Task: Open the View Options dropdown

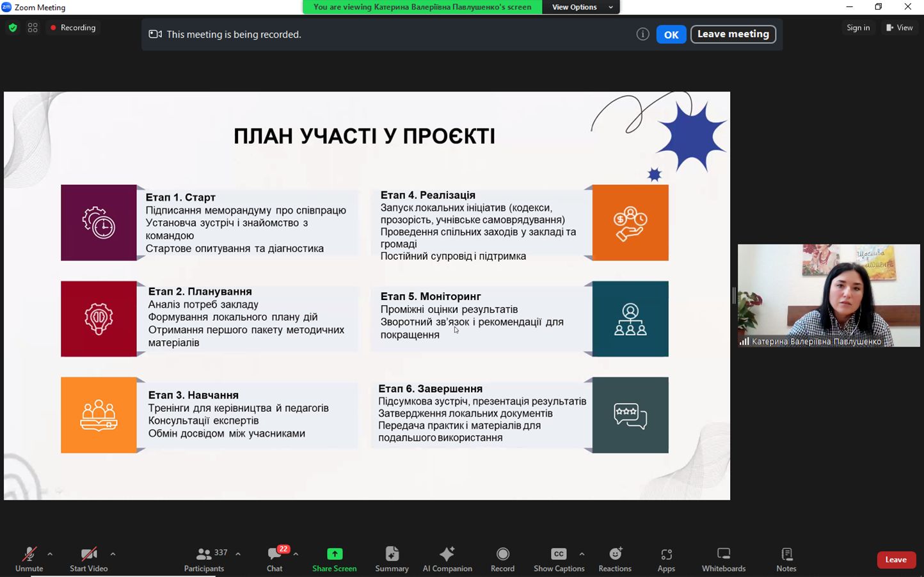Action: tap(580, 7)
